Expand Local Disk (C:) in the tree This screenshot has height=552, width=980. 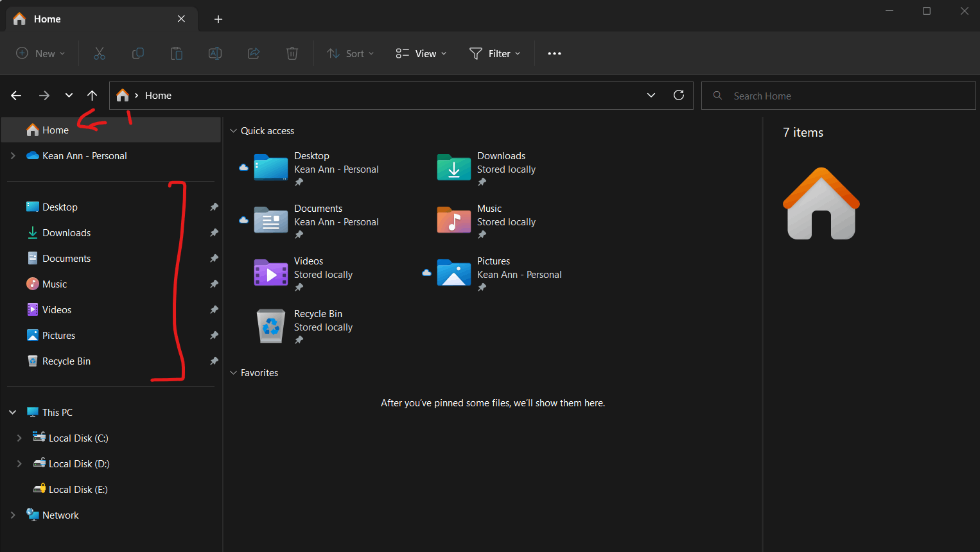(19, 438)
